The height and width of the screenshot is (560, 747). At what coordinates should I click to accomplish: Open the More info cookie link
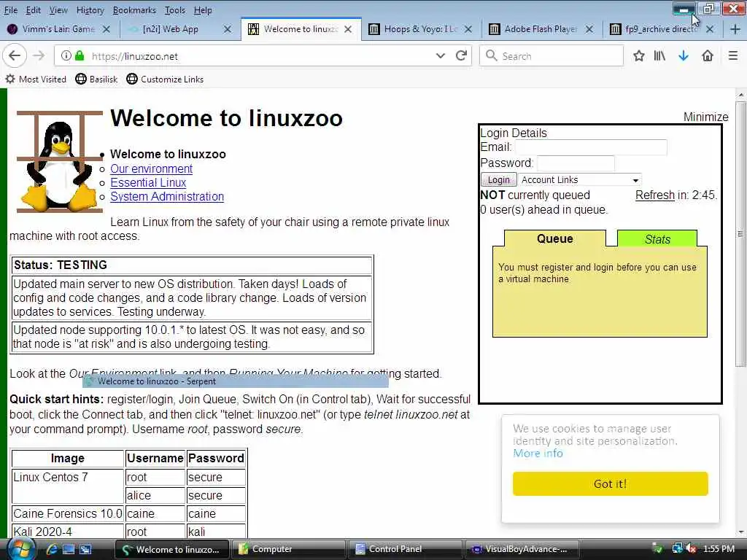tap(538, 453)
